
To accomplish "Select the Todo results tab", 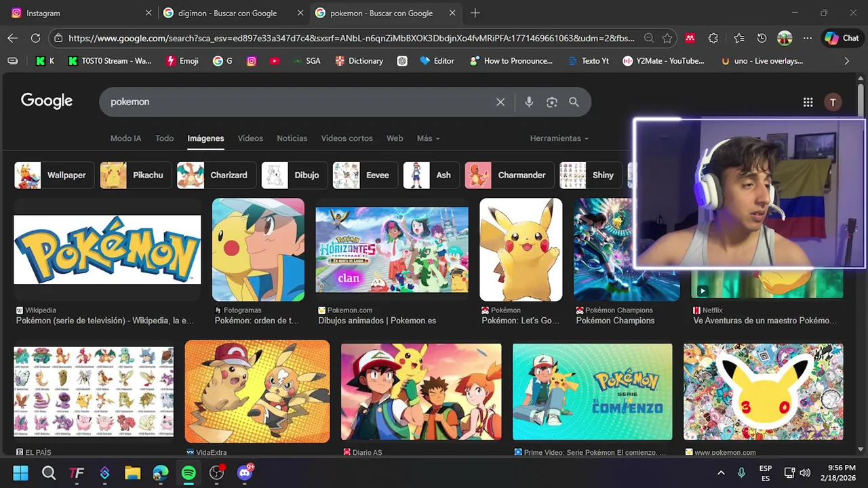I will [x=164, y=138].
